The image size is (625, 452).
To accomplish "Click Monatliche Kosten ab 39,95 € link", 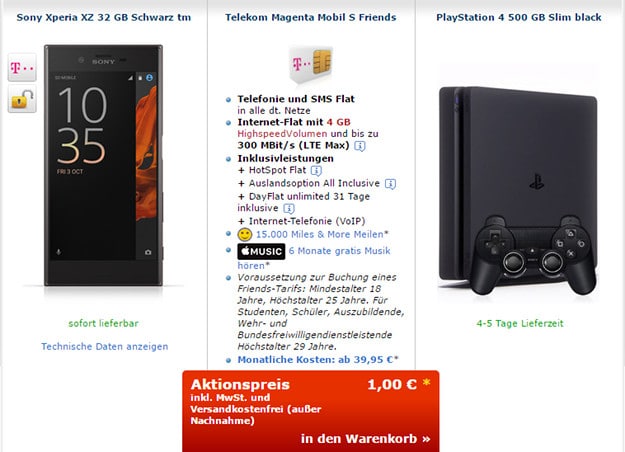I will point(318,360).
